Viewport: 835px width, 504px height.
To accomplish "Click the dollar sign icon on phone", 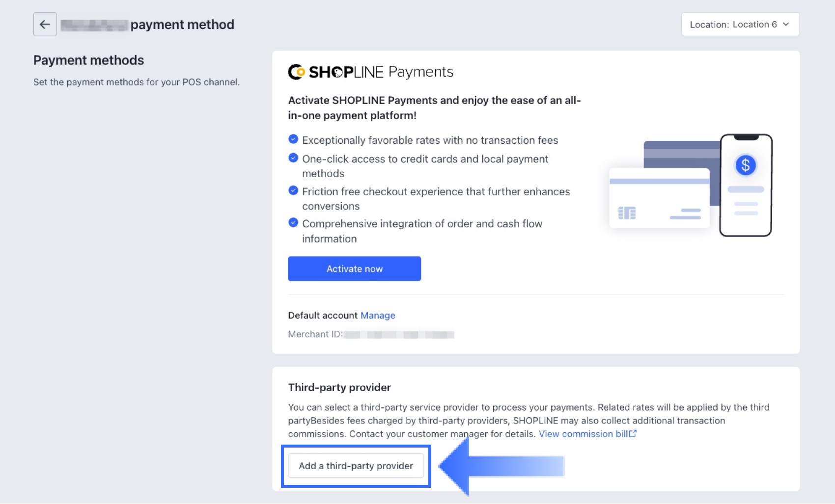I will click(x=745, y=165).
